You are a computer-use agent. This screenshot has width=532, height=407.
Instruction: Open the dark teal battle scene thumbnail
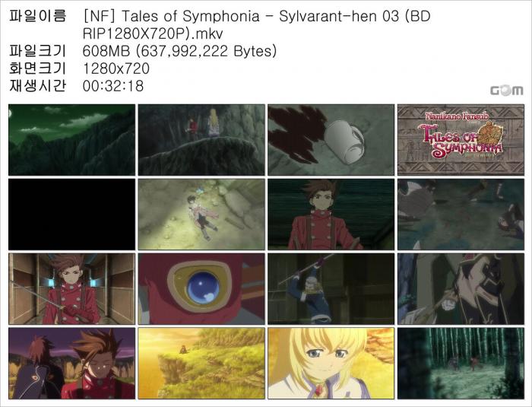click(x=461, y=215)
